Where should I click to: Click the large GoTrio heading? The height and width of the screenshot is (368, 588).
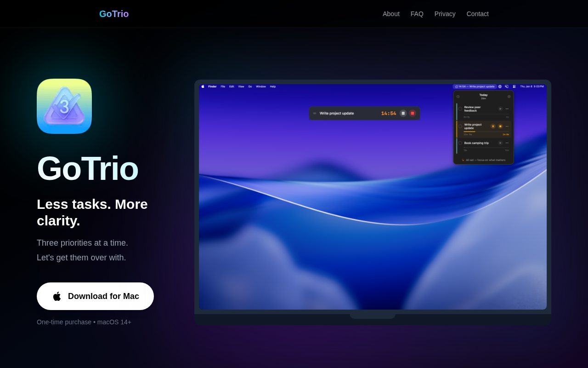click(x=87, y=168)
